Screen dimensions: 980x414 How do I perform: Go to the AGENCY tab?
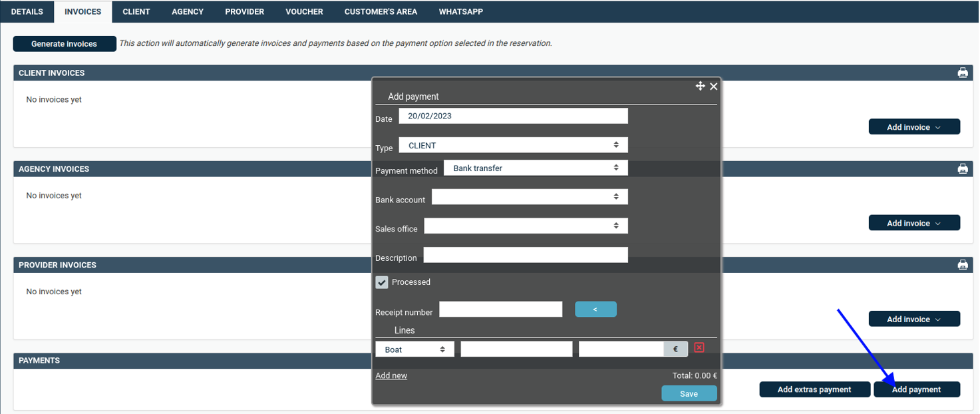188,12
